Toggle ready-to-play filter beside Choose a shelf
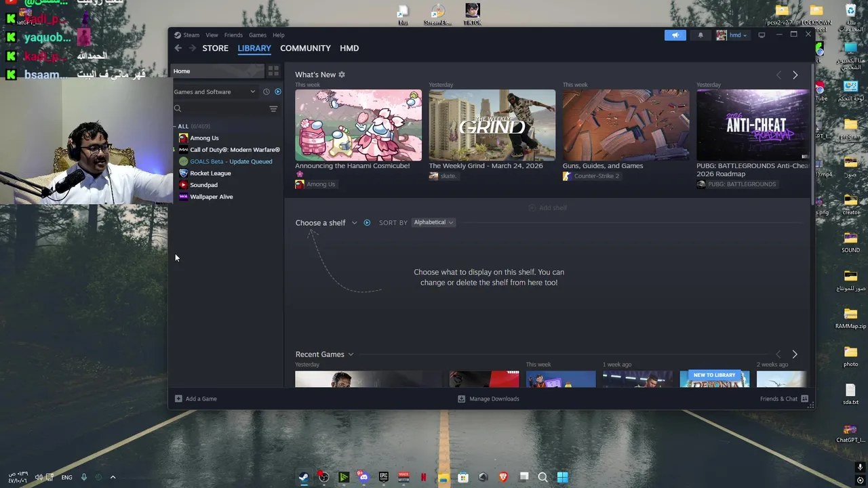Screen dimensions: 868x488 coord(367,222)
